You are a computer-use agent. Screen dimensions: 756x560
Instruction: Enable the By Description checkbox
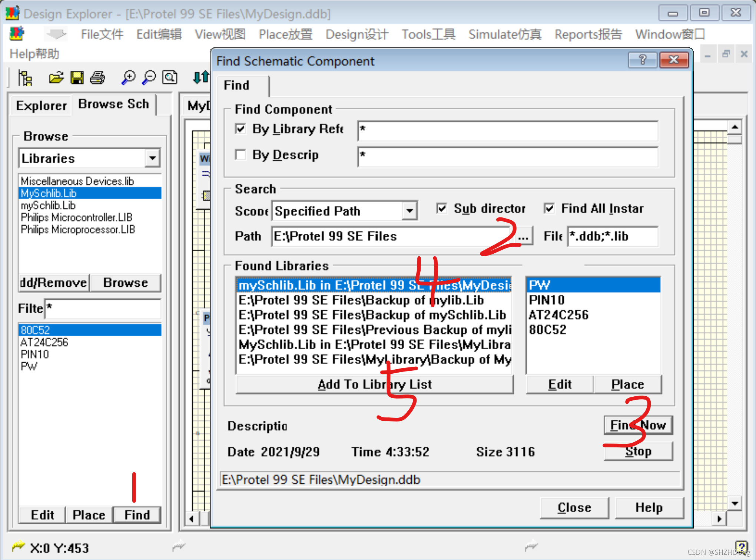point(241,154)
